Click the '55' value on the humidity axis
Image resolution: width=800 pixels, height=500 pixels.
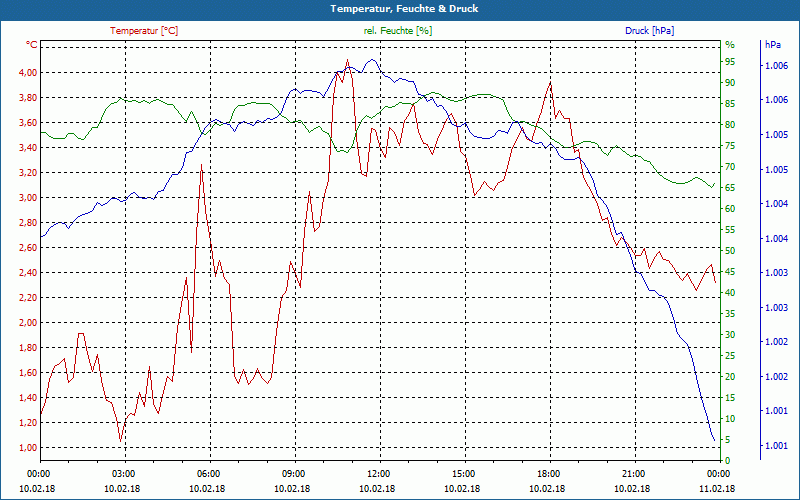[730, 230]
